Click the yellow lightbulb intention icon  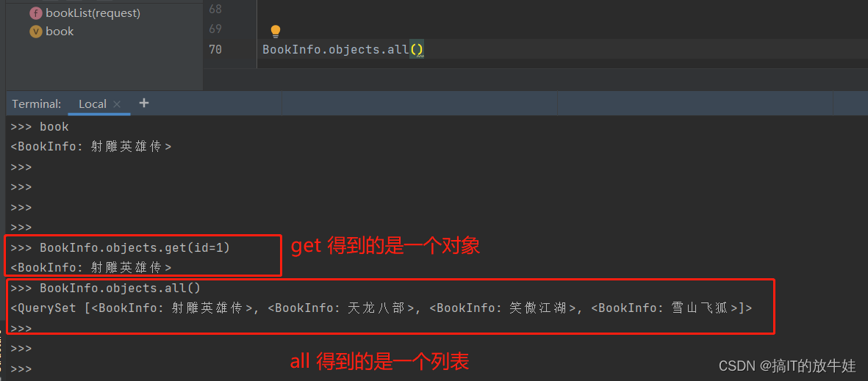[x=275, y=31]
